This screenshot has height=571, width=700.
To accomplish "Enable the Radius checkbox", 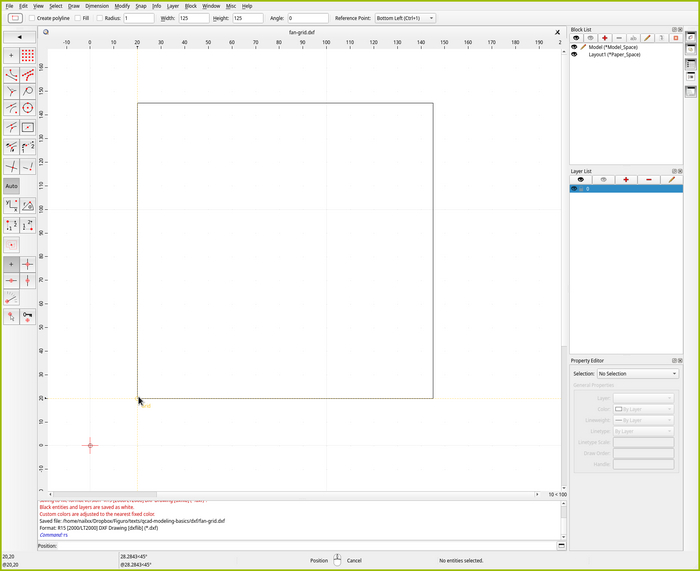I will tap(100, 18).
